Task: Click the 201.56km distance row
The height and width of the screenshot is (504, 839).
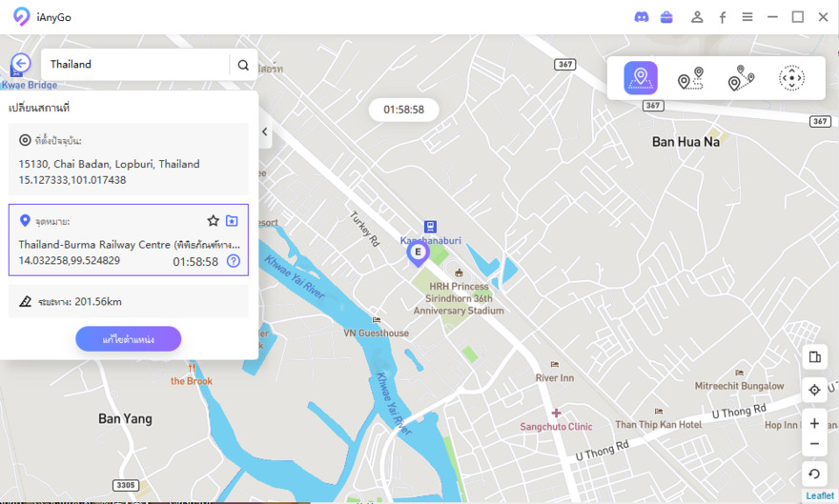Action: pos(129,301)
